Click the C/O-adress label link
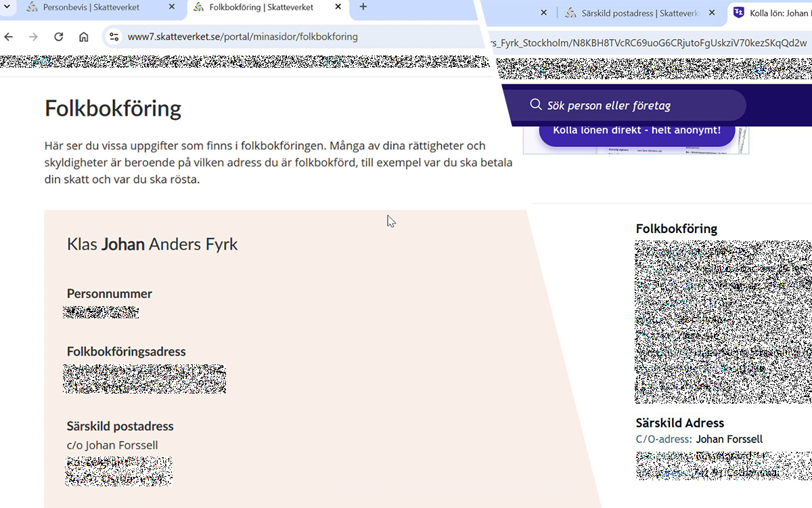The image size is (812, 508). tap(663, 440)
